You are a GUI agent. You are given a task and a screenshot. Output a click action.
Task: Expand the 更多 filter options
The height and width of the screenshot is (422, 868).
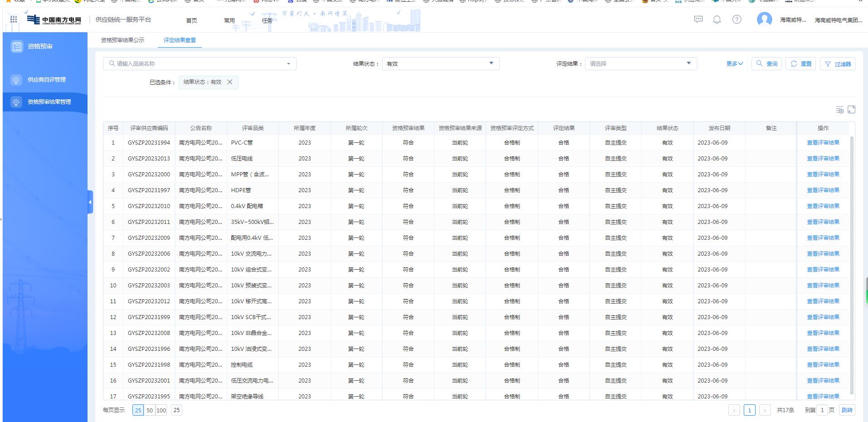click(x=734, y=64)
